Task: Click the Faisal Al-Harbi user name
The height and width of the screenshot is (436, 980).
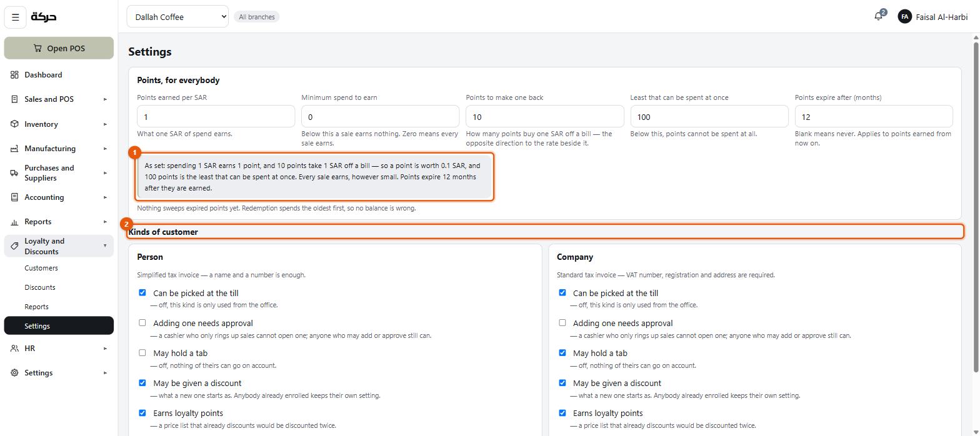Action: (x=941, y=17)
